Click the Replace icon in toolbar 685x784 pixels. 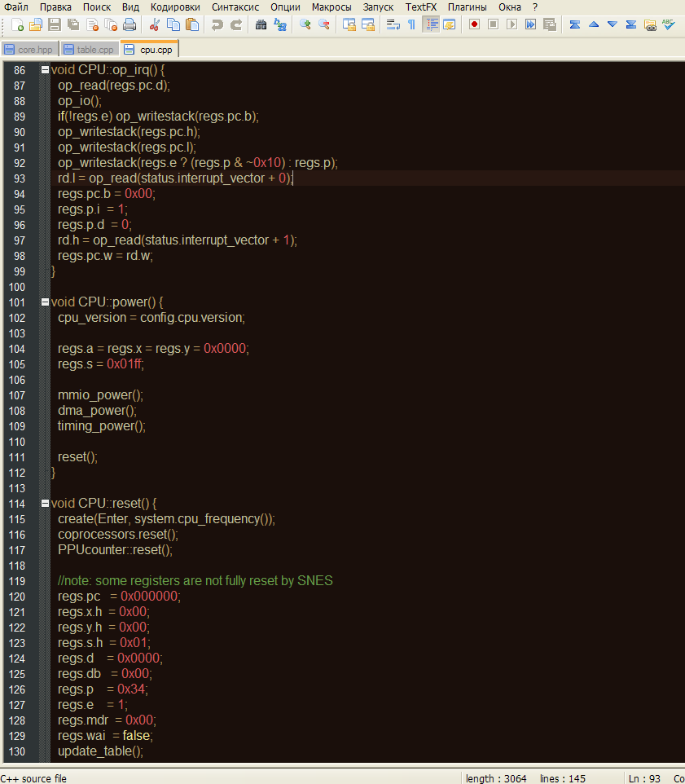(280, 24)
